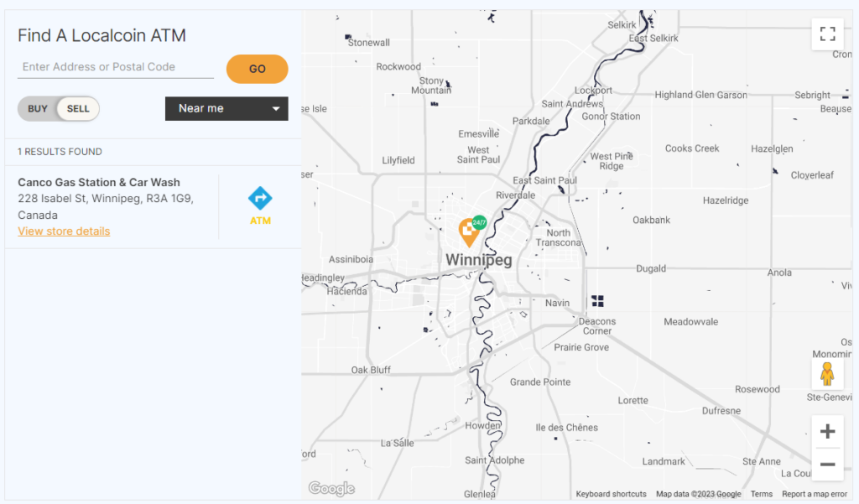Focus the address or postal code field
The image size is (859, 504).
coord(116,67)
